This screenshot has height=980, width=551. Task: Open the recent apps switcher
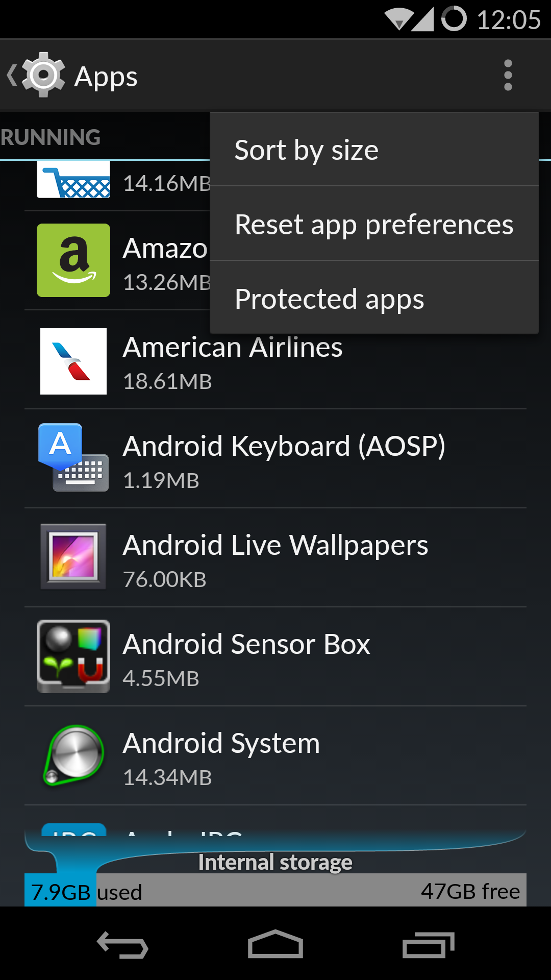point(428,945)
